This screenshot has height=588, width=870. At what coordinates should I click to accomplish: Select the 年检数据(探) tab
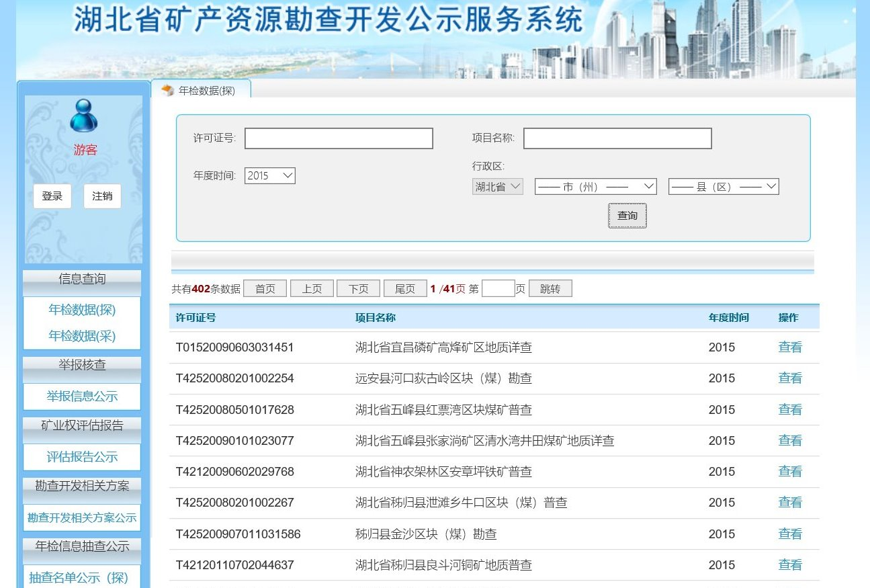[x=206, y=91]
